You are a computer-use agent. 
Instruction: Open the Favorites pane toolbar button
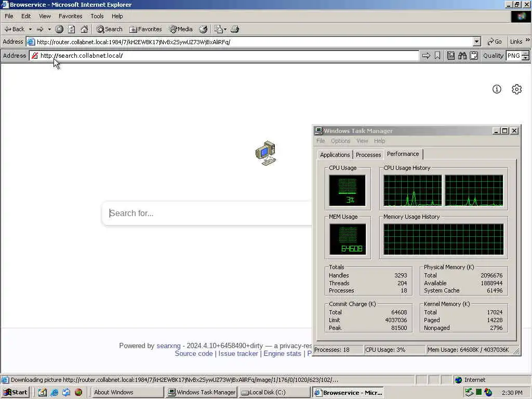(145, 29)
